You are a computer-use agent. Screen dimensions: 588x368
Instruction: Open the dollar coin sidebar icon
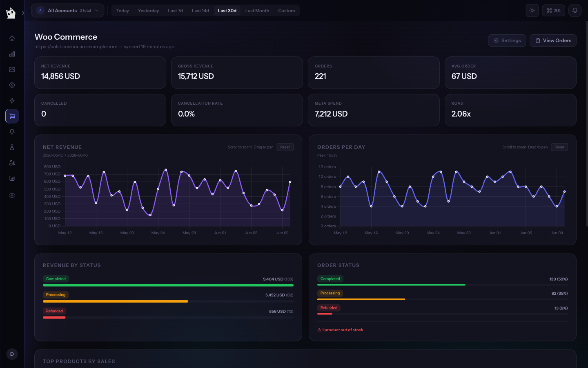(12, 85)
